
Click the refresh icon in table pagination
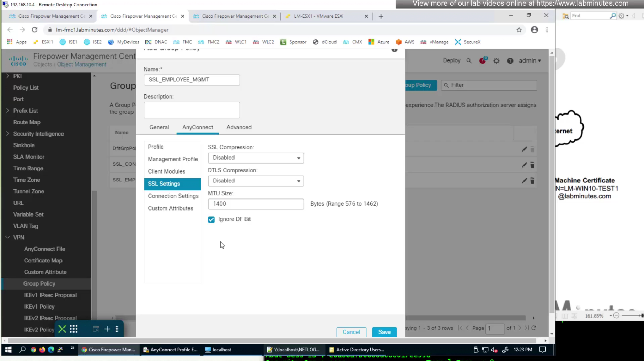tap(534, 328)
